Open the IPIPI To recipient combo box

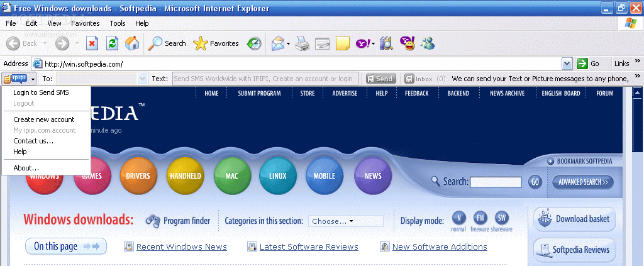coord(102,79)
